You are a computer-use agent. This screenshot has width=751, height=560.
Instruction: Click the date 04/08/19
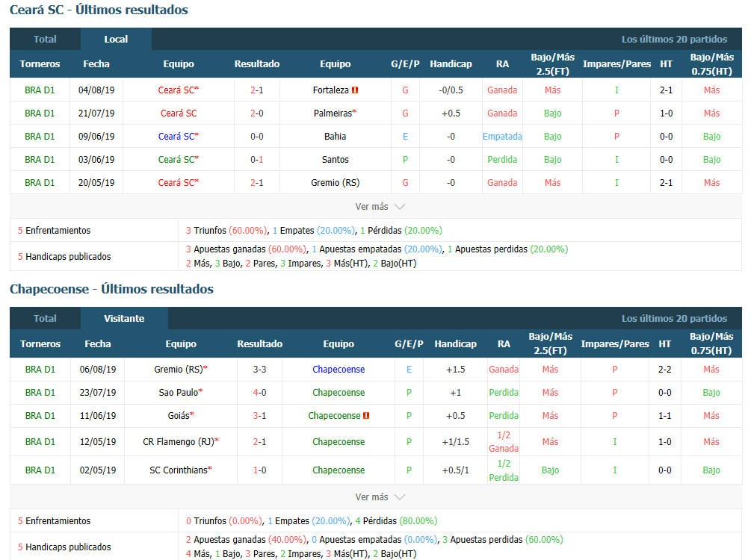pos(96,90)
